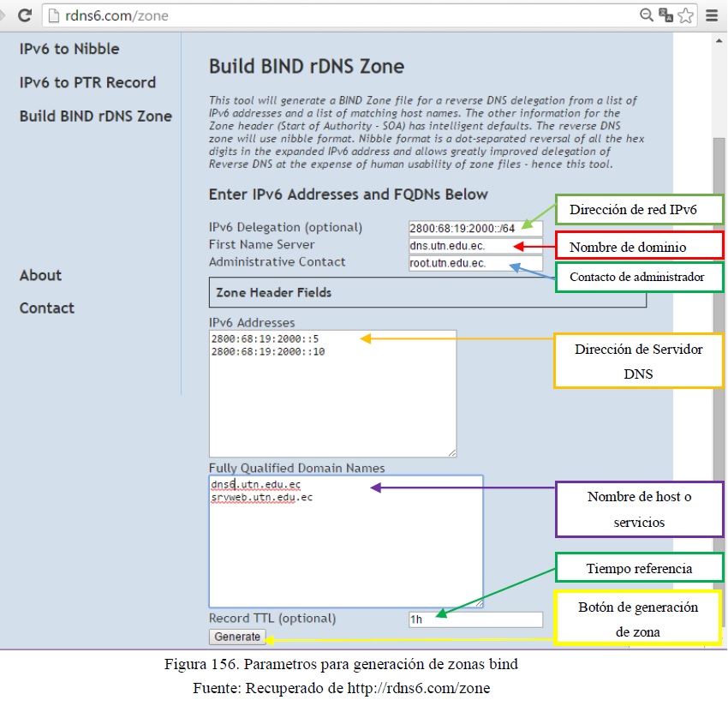Reload the page with the refresh icon
This screenshot has width=728, height=706.
pos(25,15)
